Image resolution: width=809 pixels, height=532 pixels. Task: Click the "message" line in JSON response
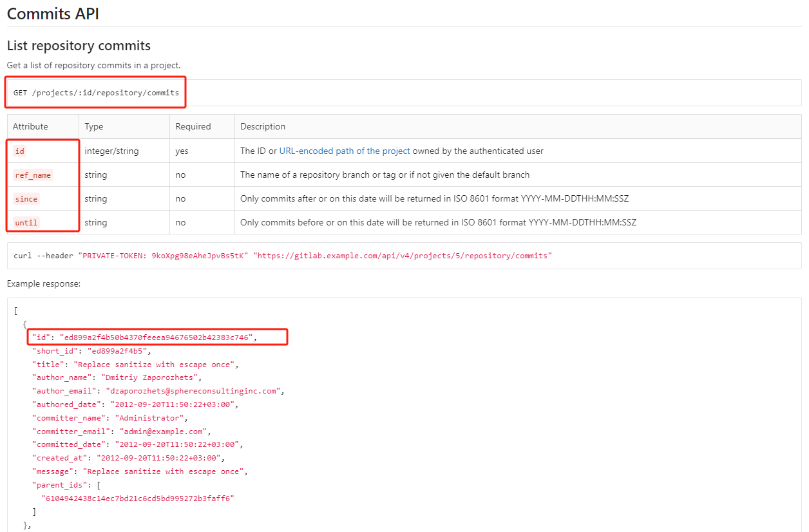coord(140,471)
